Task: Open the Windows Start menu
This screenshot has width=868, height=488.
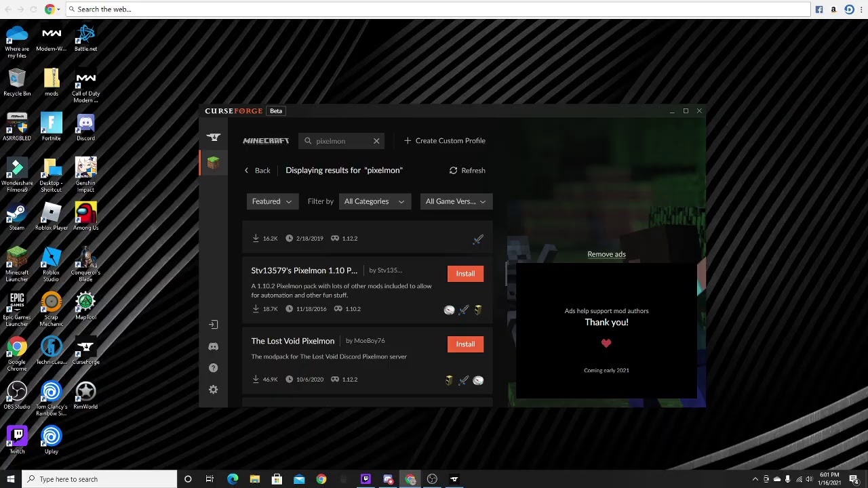Action: click(x=10, y=479)
